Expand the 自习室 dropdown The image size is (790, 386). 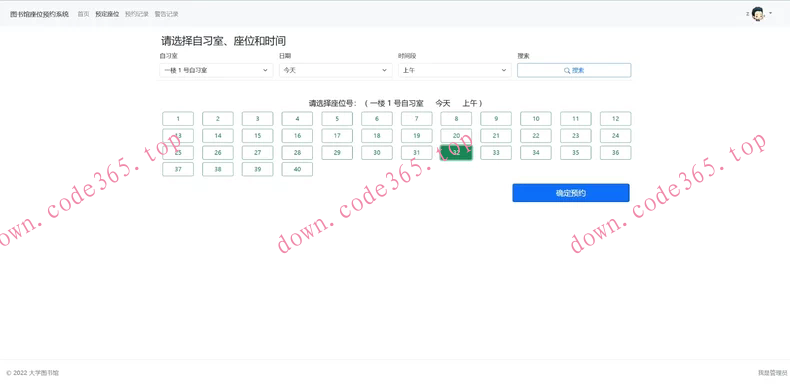pos(216,71)
